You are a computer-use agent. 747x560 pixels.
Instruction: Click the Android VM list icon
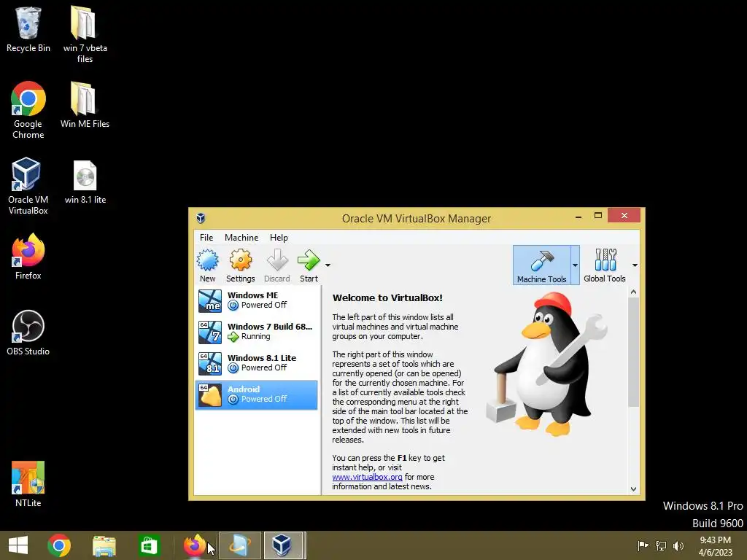(210, 395)
